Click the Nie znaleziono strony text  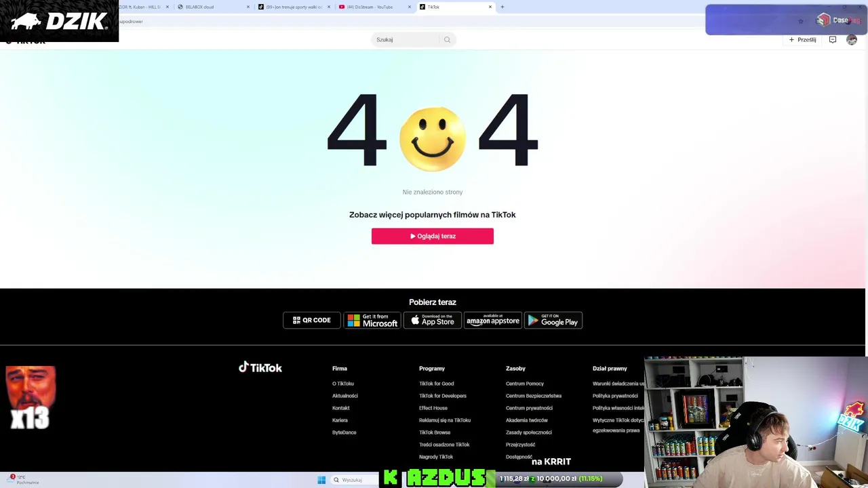tap(433, 192)
